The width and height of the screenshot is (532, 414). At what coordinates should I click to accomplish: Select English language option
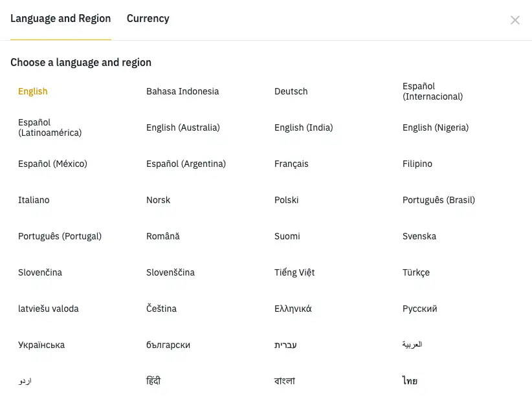[33, 91]
